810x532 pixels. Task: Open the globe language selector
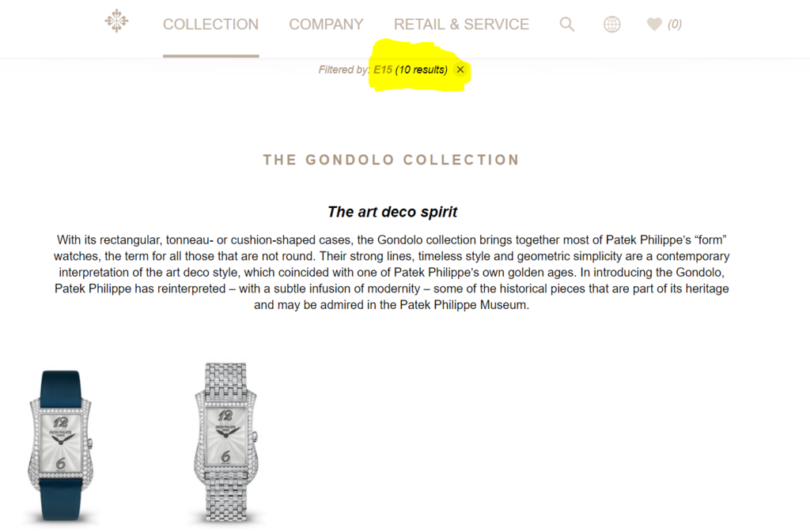(612, 25)
